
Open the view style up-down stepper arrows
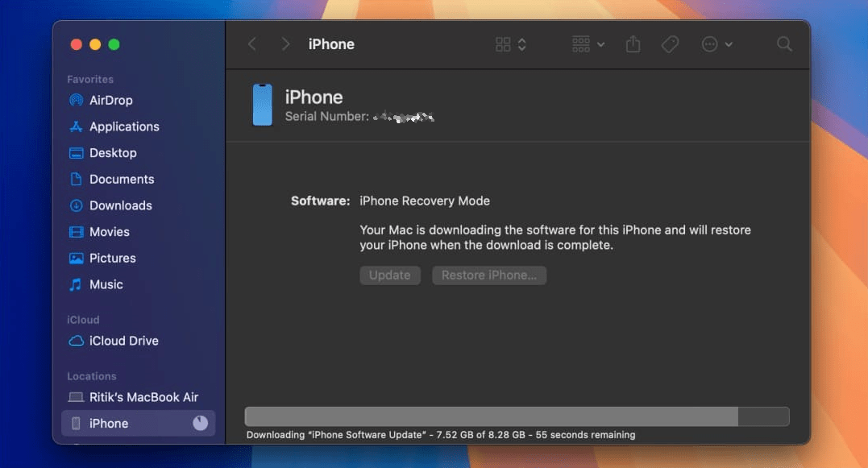click(x=522, y=44)
